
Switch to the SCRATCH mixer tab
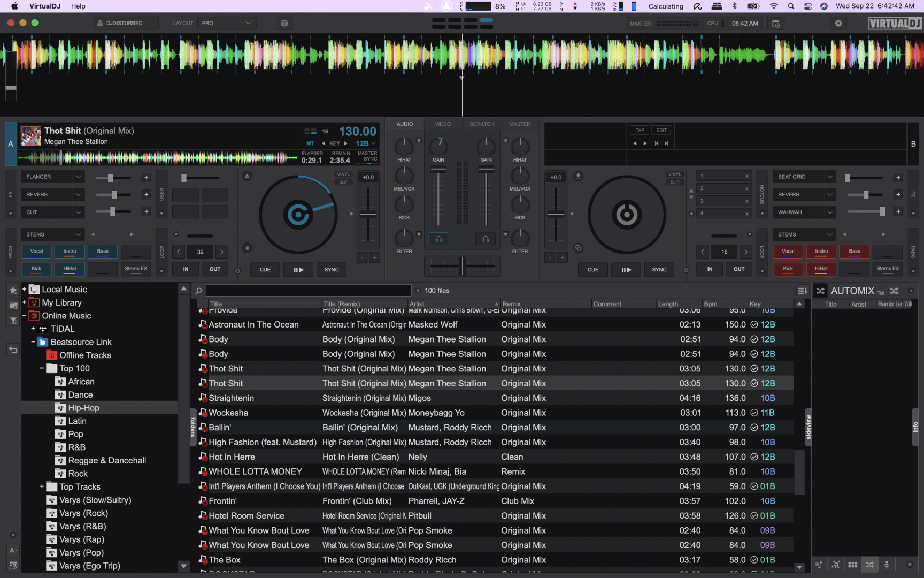click(482, 124)
